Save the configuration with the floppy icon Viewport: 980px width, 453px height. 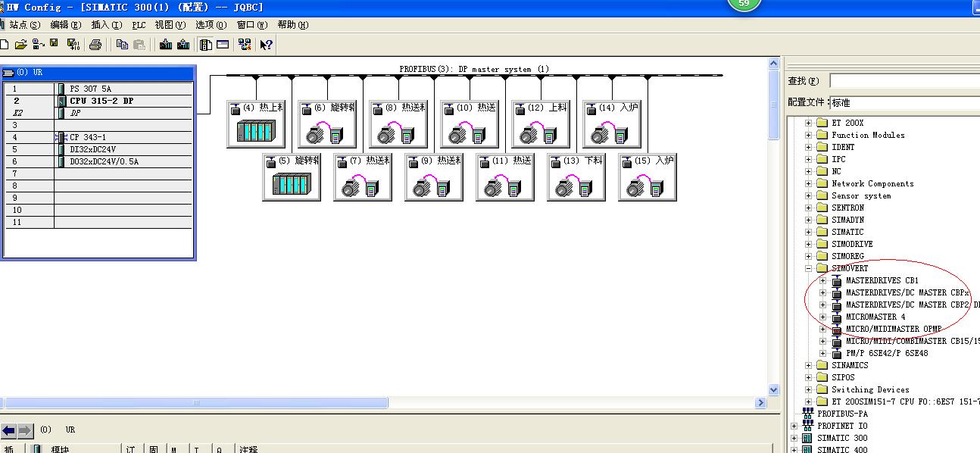click(x=55, y=44)
